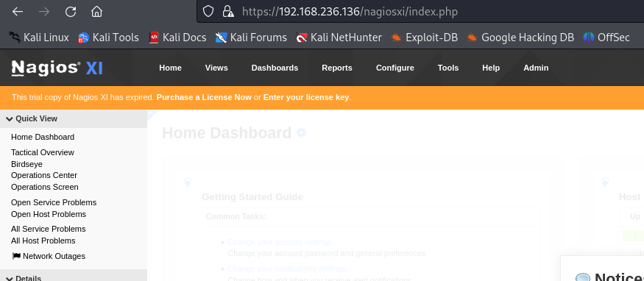This screenshot has height=281, width=644.
Task: Open the Exploit-DB bookmark
Action: pos(424,38)
